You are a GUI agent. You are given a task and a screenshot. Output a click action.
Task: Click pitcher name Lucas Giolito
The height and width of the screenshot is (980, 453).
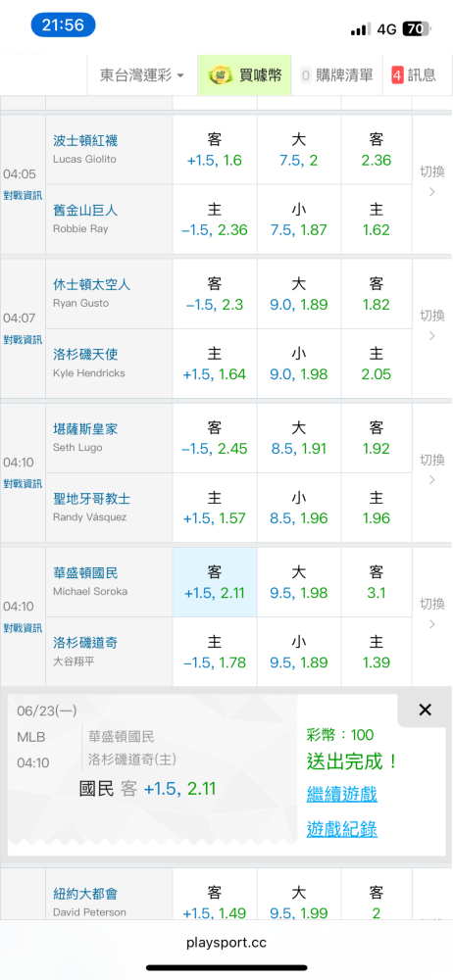coord(84,160)
